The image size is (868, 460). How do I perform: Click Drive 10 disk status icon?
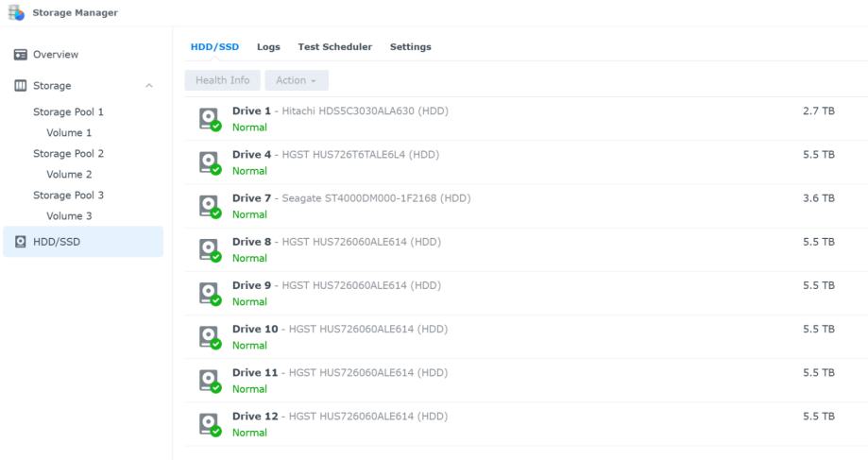(x=210, y=337)
